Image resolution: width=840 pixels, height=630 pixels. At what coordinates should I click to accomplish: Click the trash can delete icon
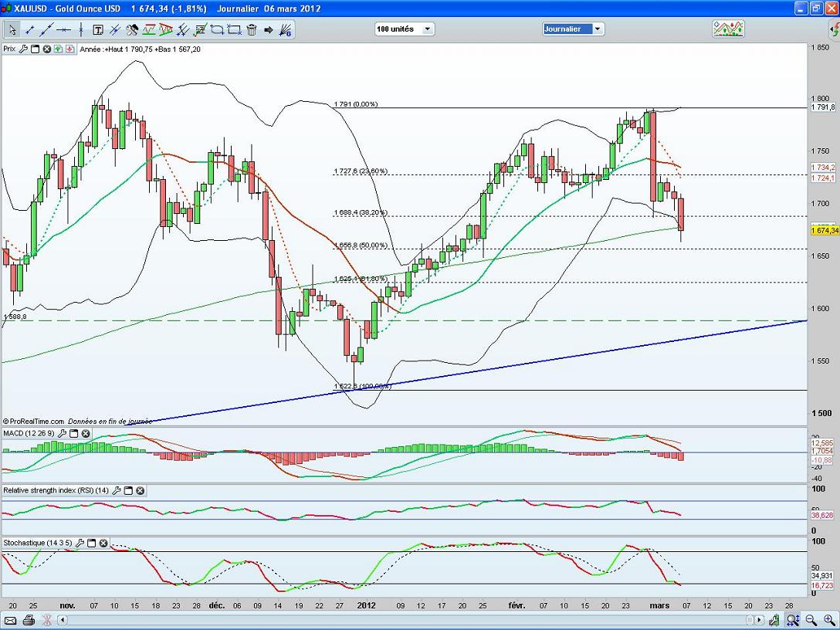coord(251,30)
